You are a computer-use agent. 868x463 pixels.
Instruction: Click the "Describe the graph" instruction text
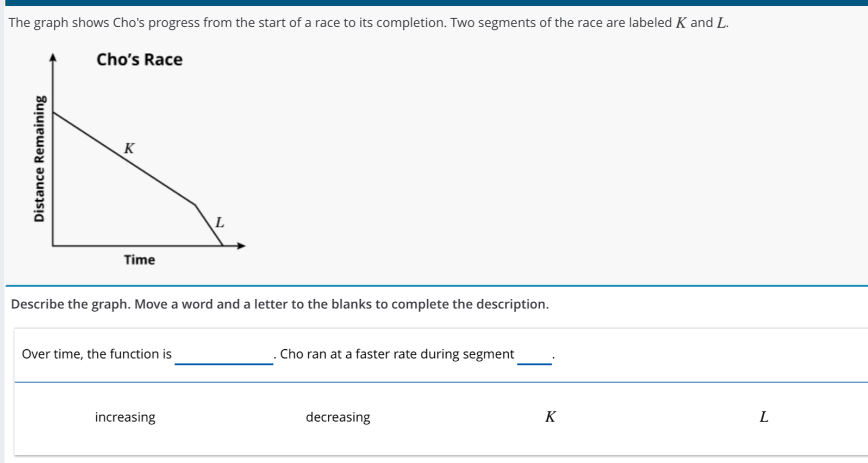280,304
